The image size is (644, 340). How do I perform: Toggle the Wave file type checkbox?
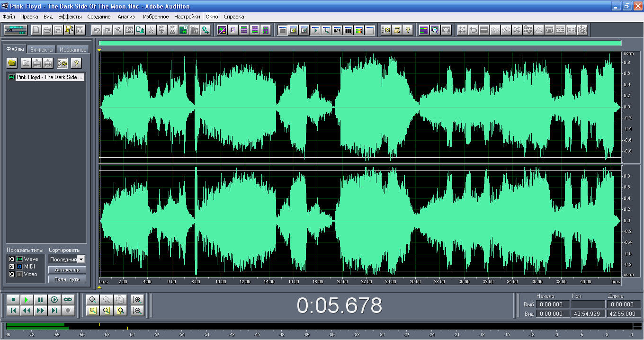tap(12, 259)
